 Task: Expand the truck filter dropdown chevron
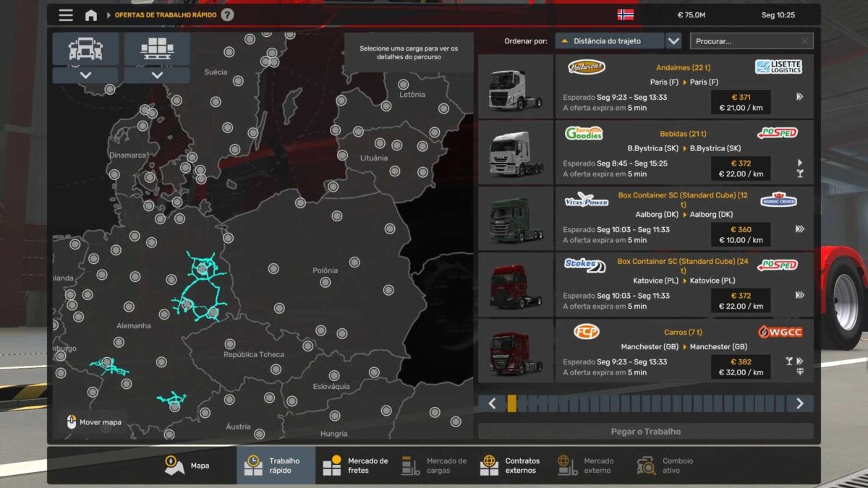(85, 75)
